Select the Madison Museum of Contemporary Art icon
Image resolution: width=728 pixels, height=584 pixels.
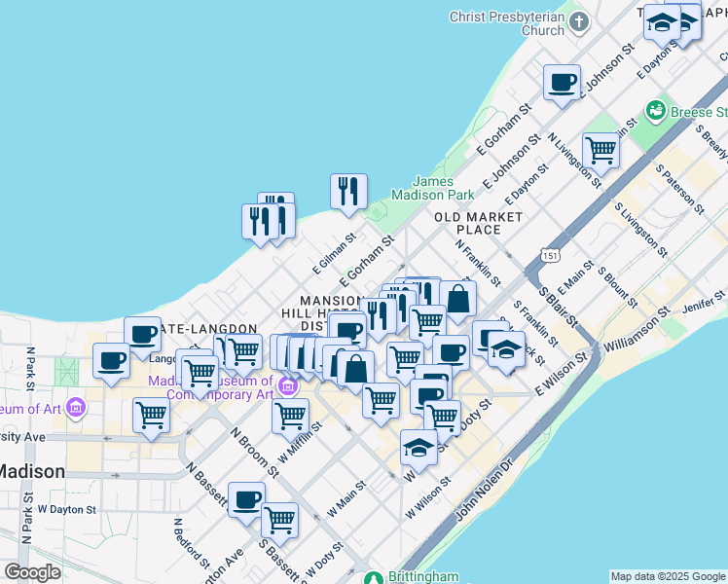pyautogui.click(x=288, y=386)
